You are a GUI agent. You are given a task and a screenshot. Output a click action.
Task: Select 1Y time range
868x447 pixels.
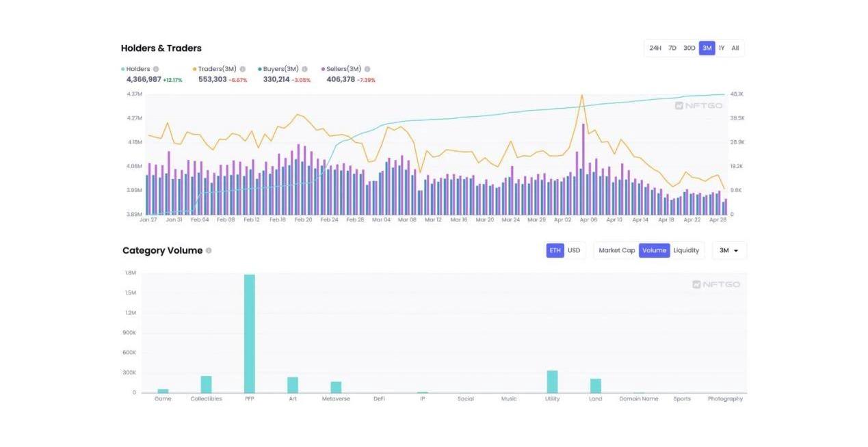click(x=721, y=48)
